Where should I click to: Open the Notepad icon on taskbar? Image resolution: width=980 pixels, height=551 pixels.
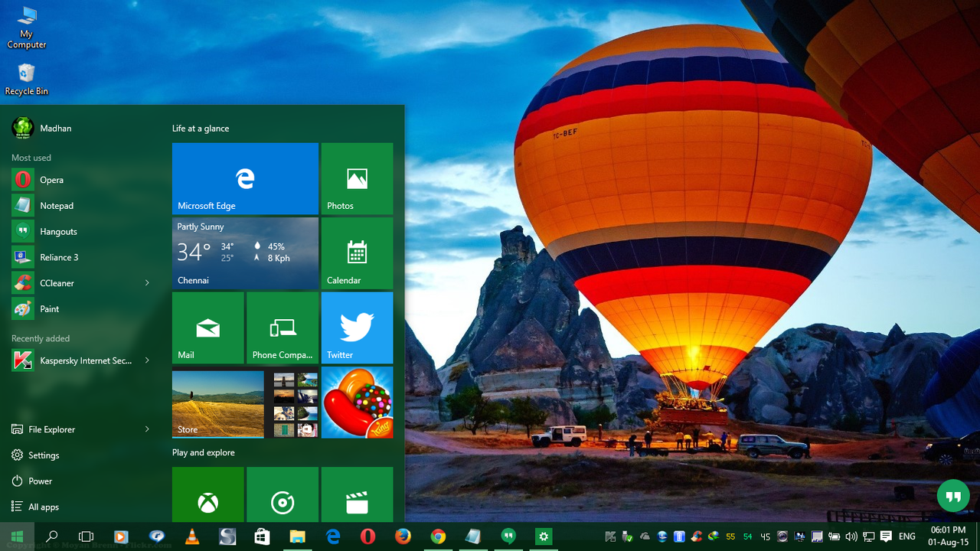point(473,536)
